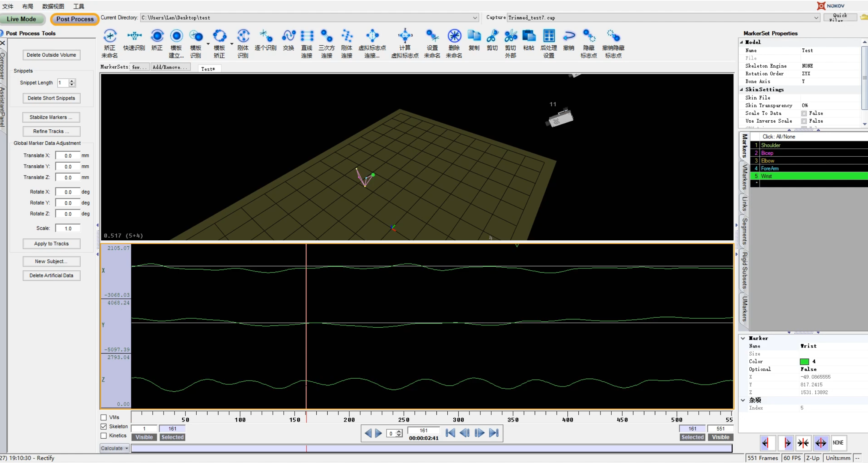Toggle the Scale To Data checkbox
The image size is (868, 463).
point(804,113)
